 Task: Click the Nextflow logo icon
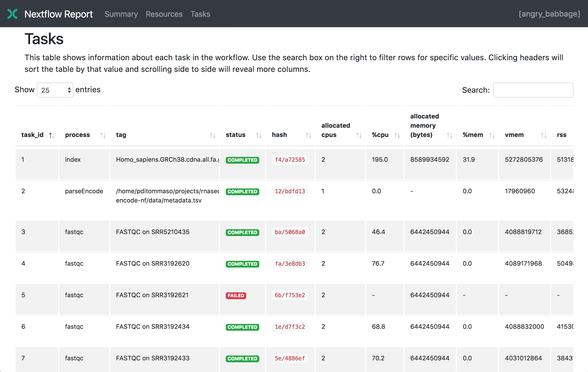(12, 14)
